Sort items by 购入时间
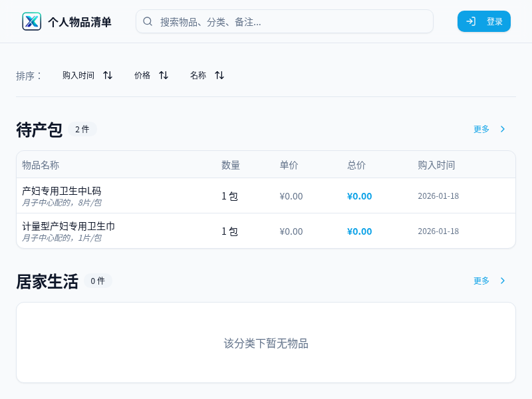Screen dimensions: 532x399 click(78, 75)
